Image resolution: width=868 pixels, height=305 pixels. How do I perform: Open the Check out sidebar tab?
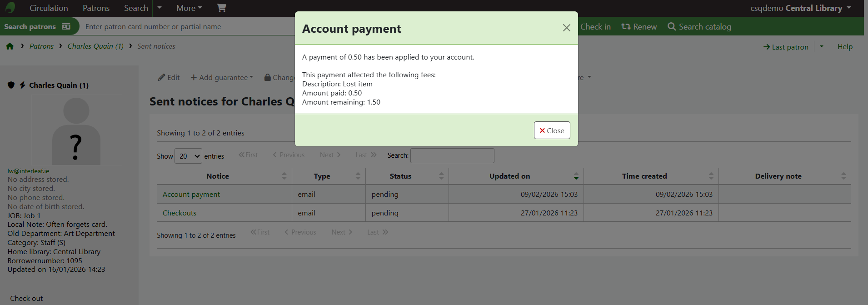[26, 299]
